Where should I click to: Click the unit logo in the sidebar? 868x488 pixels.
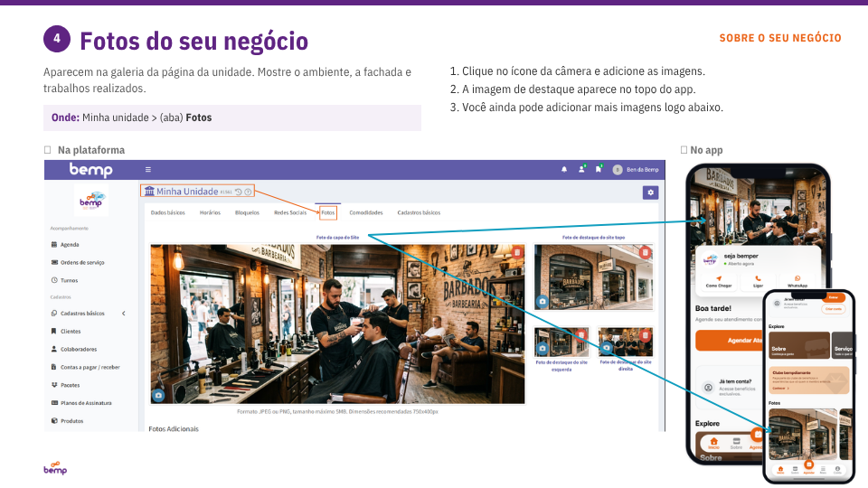tap(90, 200)
